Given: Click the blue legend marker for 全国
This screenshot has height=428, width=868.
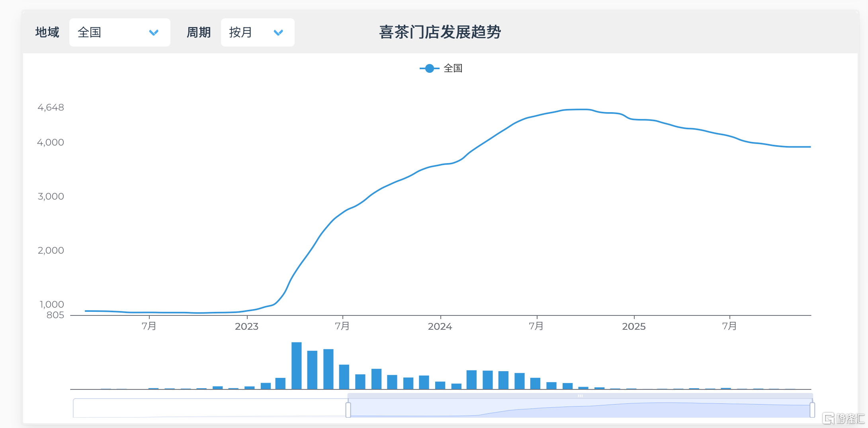Looking at the screenshot, I should coord(429,68).
